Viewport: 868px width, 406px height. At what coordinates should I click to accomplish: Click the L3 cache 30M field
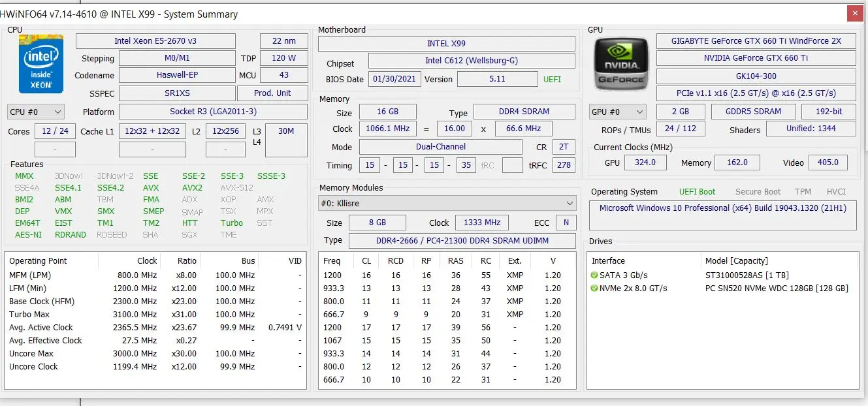pyautogui.click(x=286, y=140)
